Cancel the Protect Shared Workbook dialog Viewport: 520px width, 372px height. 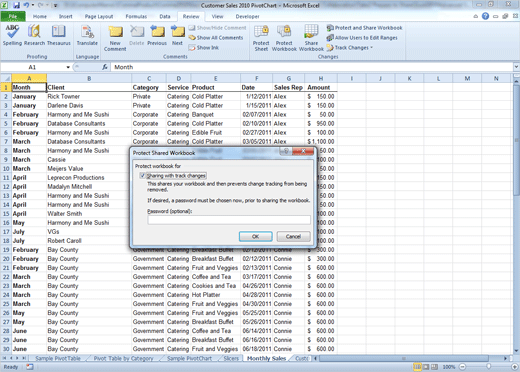click(x=293, y=236)
